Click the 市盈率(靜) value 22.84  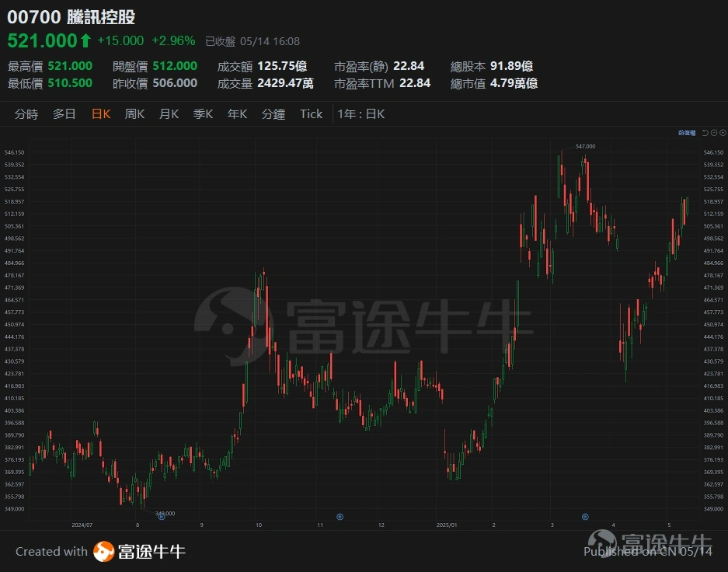[409, 66]
